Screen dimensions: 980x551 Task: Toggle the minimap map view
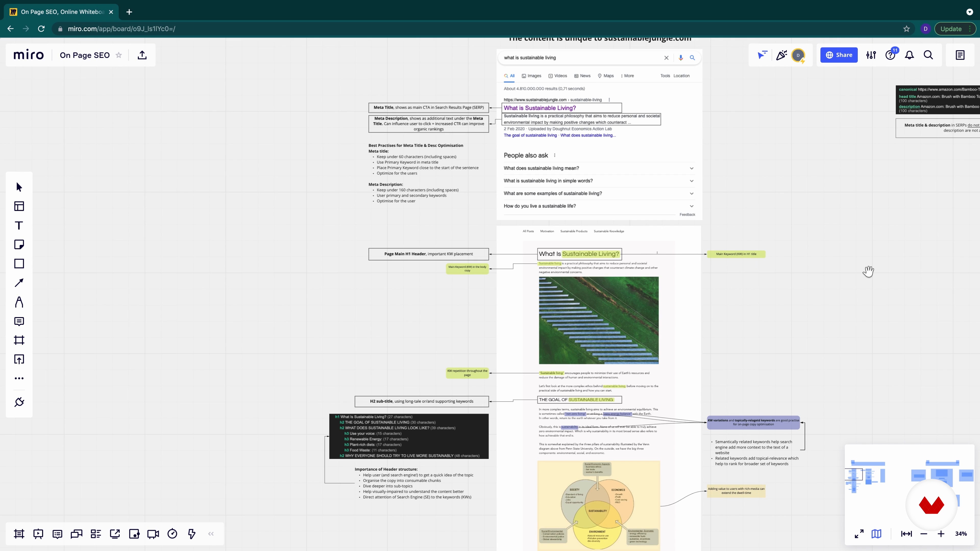tap(876, 534)
